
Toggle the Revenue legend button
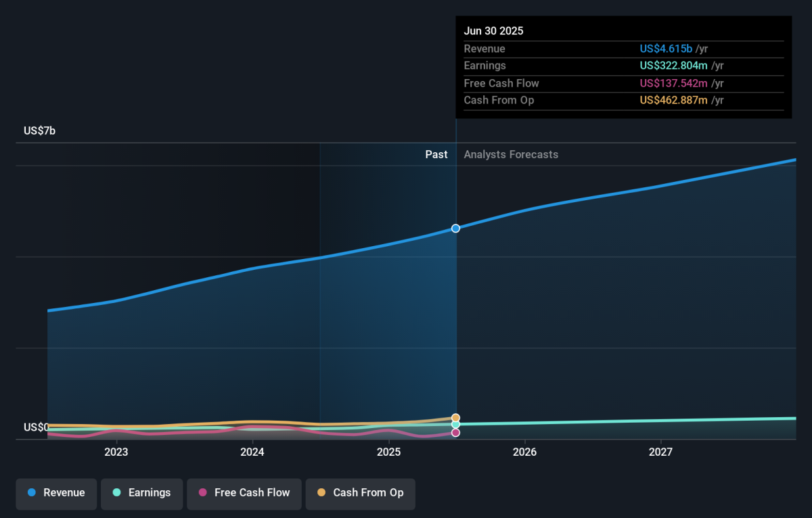(56, 493)
